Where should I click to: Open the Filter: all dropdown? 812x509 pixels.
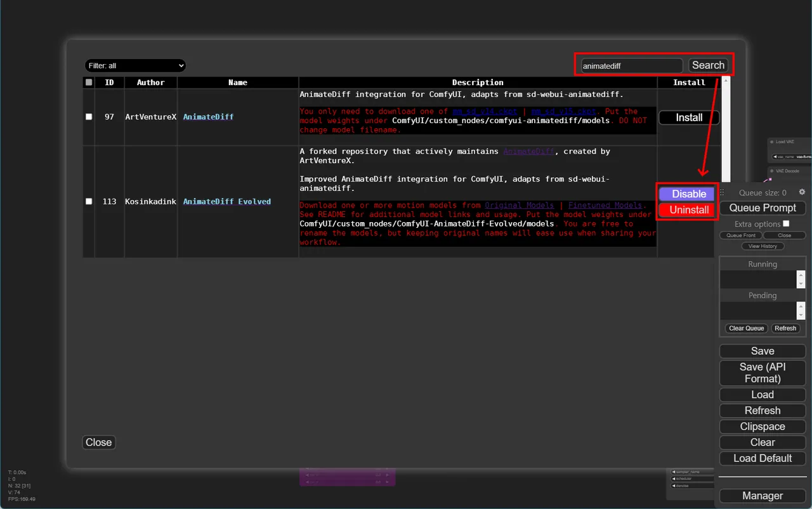tap(135, 65)
